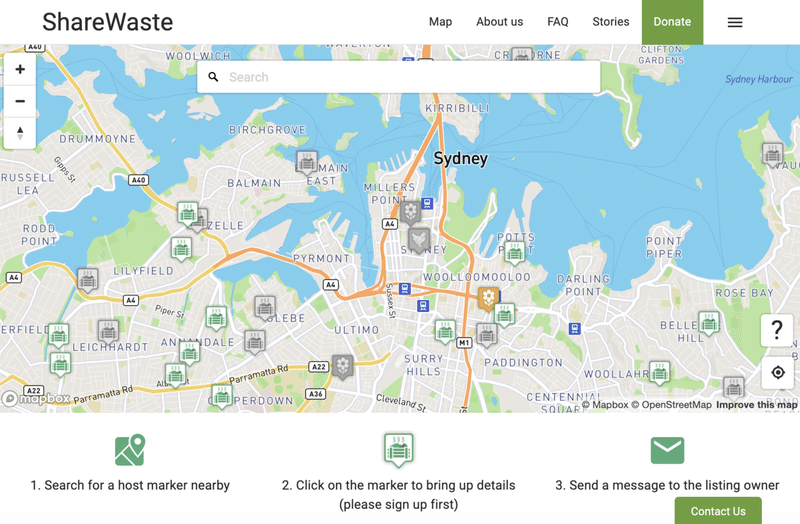
Task: Open ShareWaste home via the logo
Action: (x=108, y=22)
